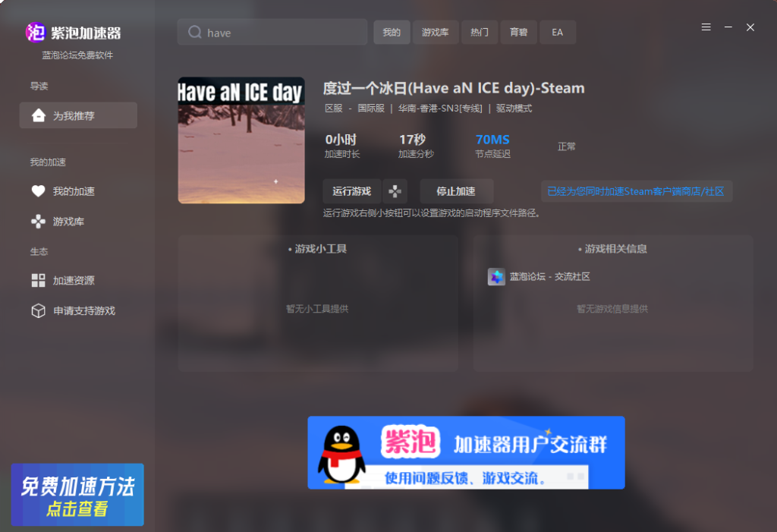
Task: Open the Steam客户端商店/社区 acceleration link
Action: click(636, 191)
